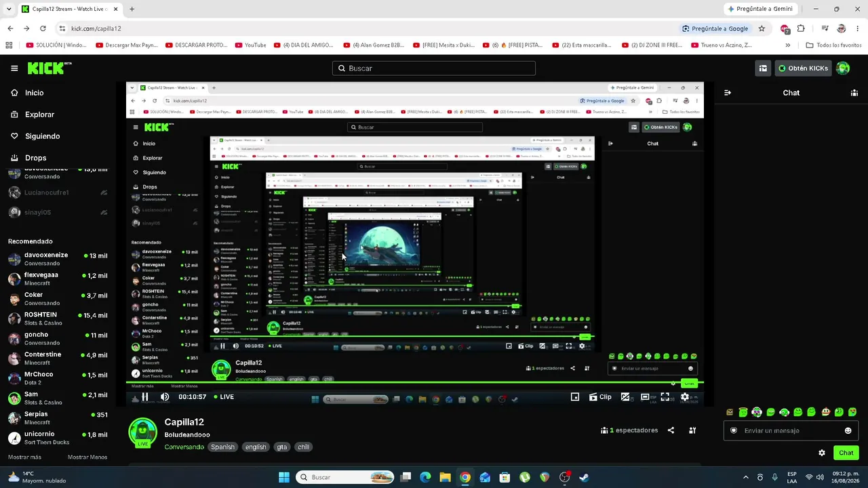The image size is (868, 488).
Task: Click the chat identity badge icon in input
Action: click(x=733, y=431)
